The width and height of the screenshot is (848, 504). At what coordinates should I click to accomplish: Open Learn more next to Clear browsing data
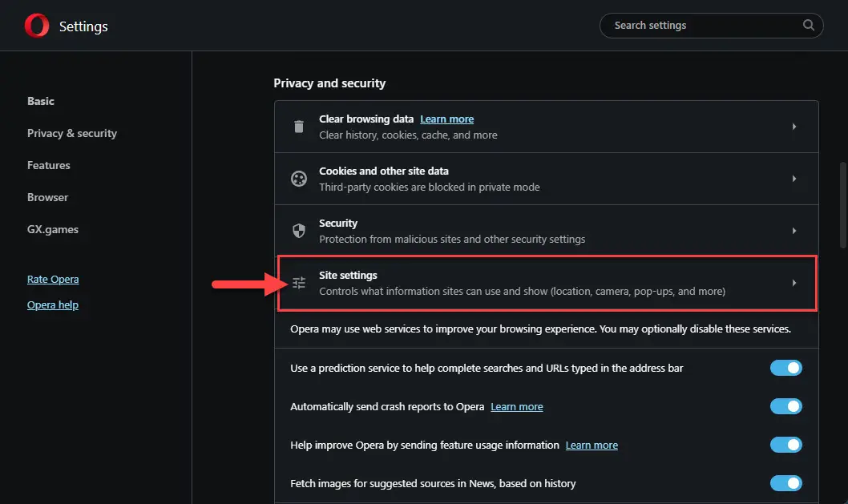446,119
